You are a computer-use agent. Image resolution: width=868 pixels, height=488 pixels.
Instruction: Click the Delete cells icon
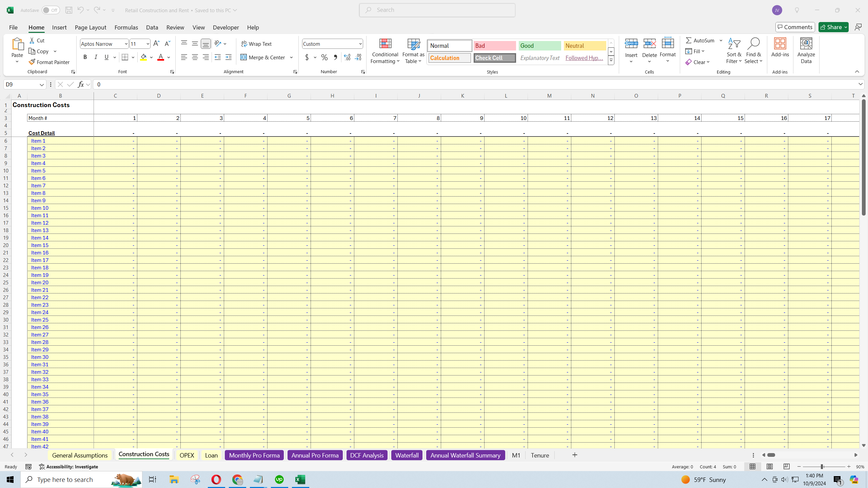pos(650,43)
